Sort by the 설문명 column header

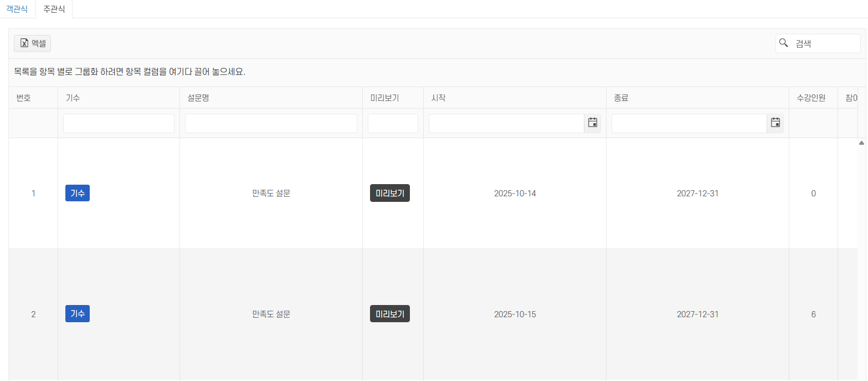pyautogui.click(x=198, y=98)
